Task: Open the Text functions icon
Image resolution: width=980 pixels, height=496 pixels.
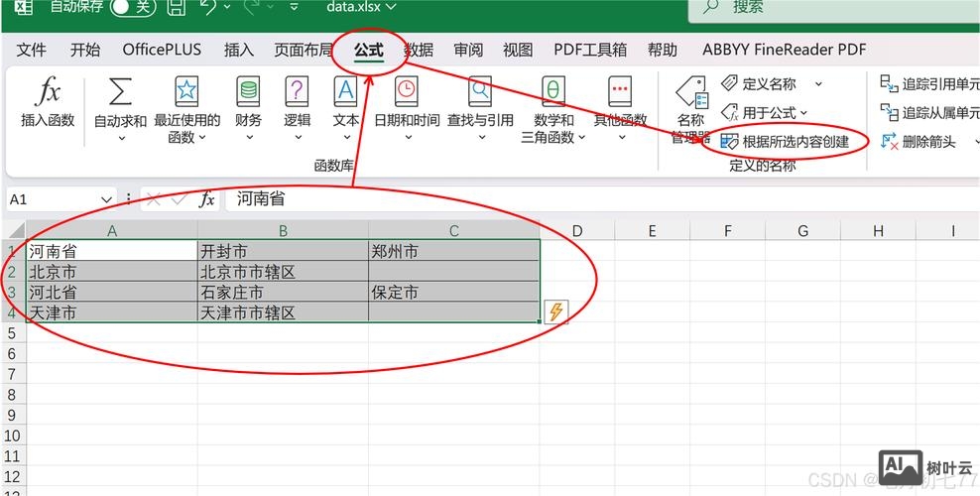Action: (x=345, y=92)
